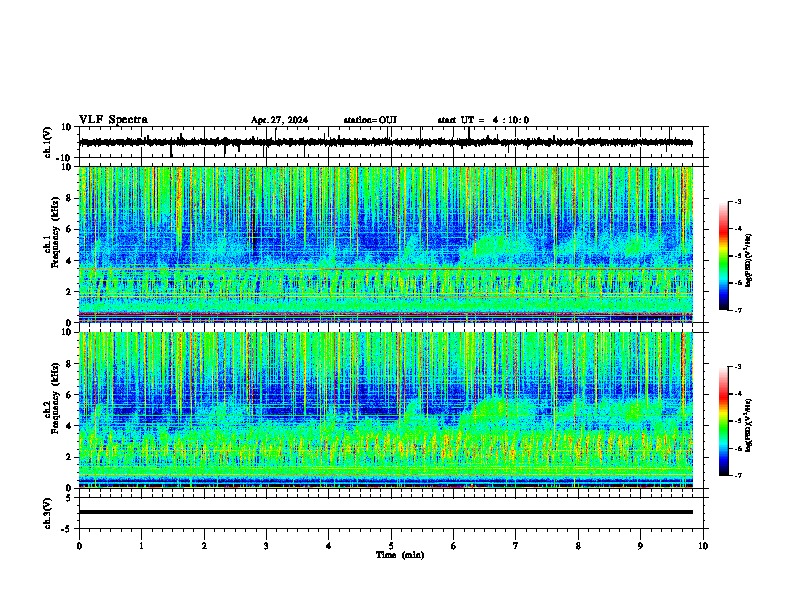Click the time axis tick label '0'
Image resolution: width=792 pixels, height=612 pixels.
[x=79, y=546]
